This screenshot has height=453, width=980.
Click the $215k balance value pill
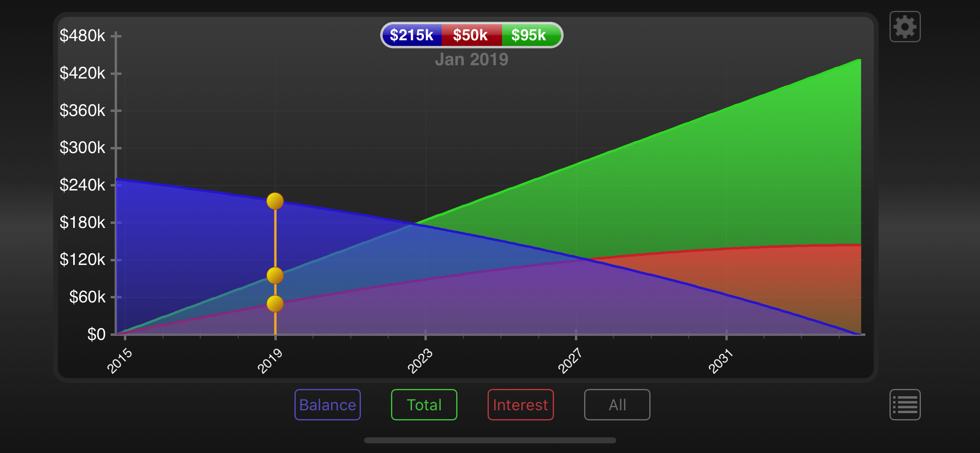point(412,35)
